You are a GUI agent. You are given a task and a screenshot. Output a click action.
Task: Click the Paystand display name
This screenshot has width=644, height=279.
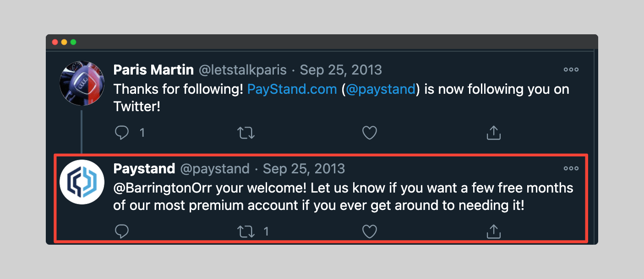(144, 169)
